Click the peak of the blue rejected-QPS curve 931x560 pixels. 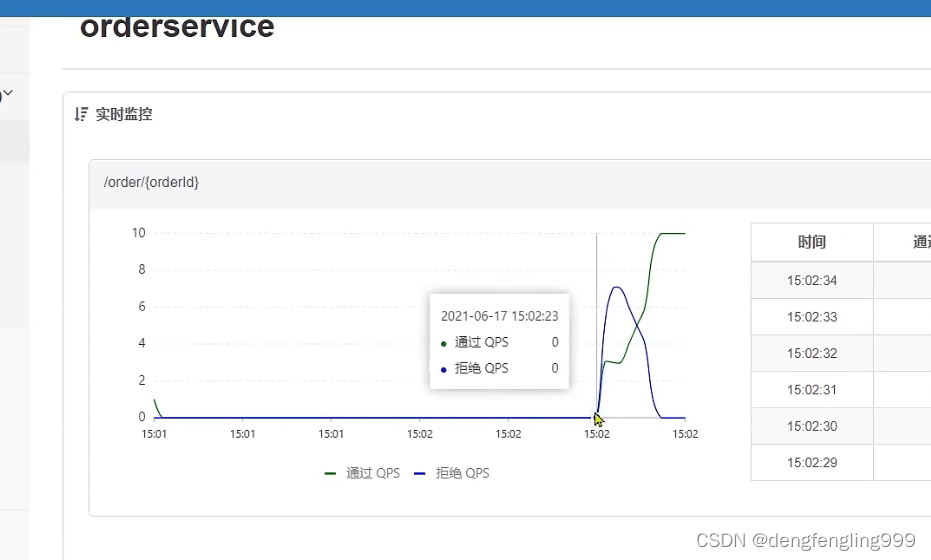[617, 288]
